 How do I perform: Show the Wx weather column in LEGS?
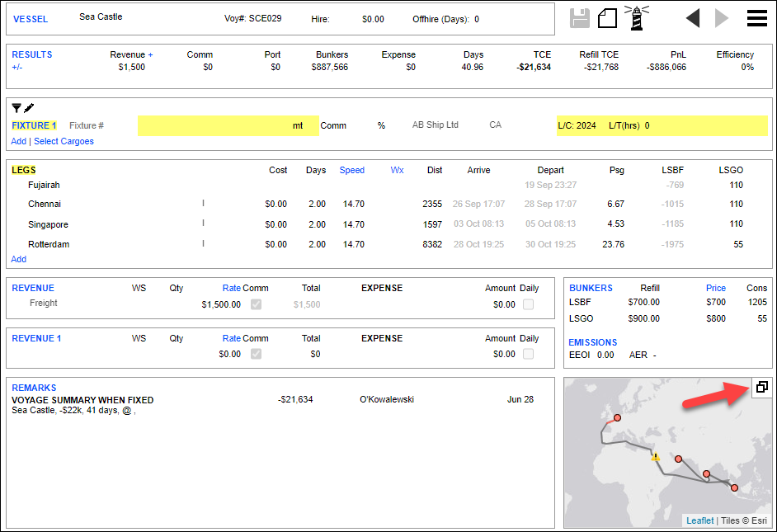(397, 170)
